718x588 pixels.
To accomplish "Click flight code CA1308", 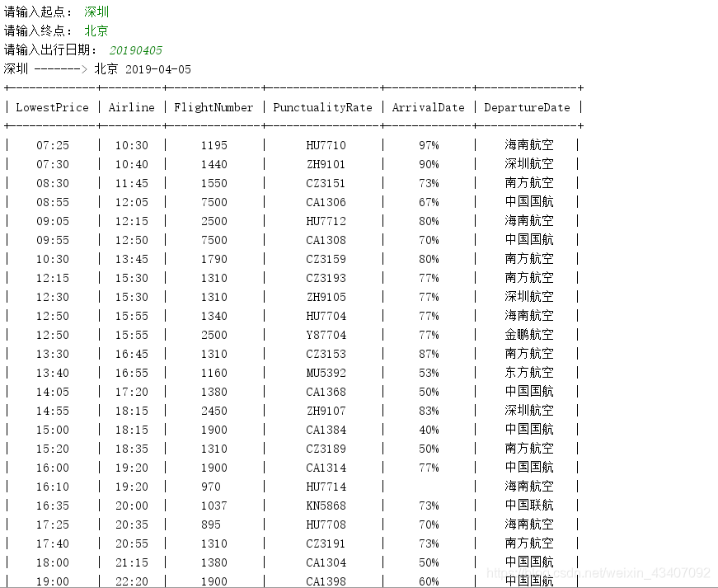I will pos(326,240).
